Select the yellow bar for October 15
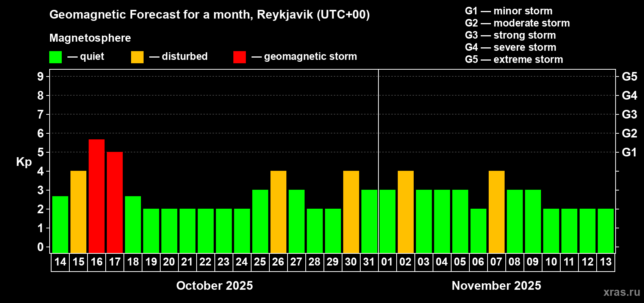644x303 pixels. [78, 212]
